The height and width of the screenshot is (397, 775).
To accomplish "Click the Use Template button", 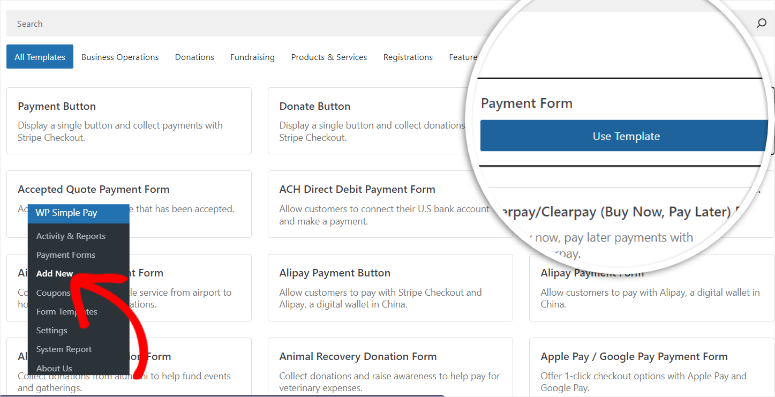I will pyautogui.click(x=624, y=136).
